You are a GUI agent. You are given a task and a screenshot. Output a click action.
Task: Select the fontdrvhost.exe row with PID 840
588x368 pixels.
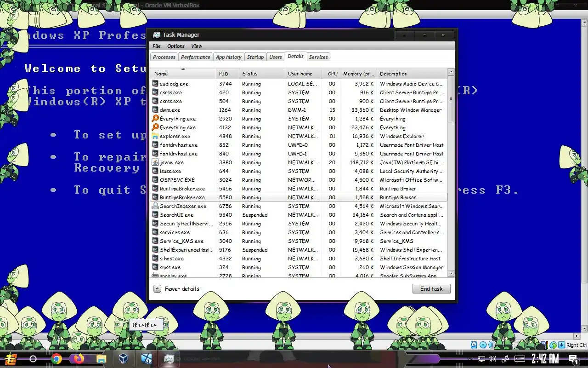[x=299, y=154]
